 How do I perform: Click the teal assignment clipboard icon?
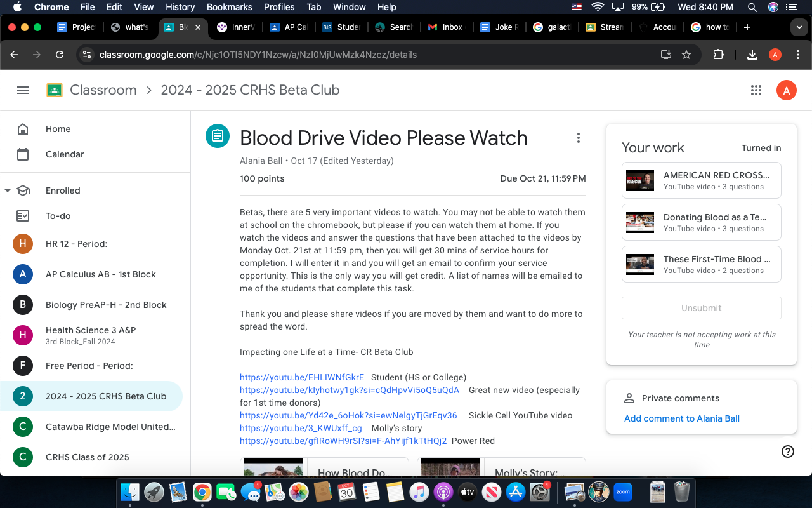point(217,136)
